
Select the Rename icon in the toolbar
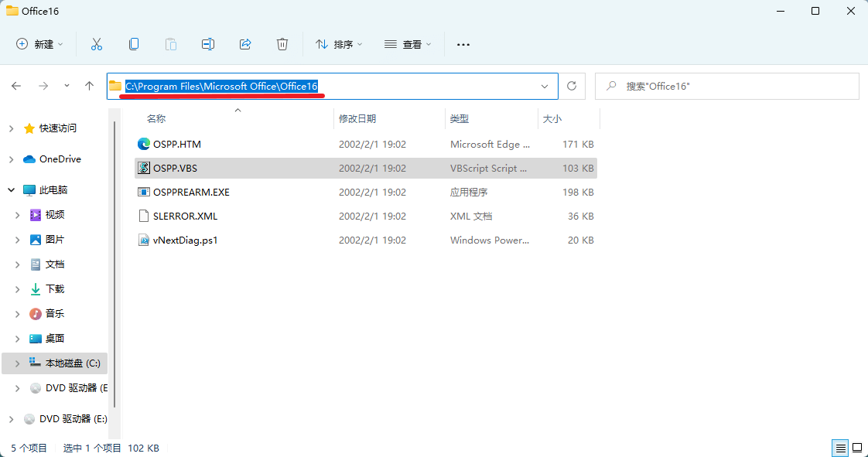207,44
